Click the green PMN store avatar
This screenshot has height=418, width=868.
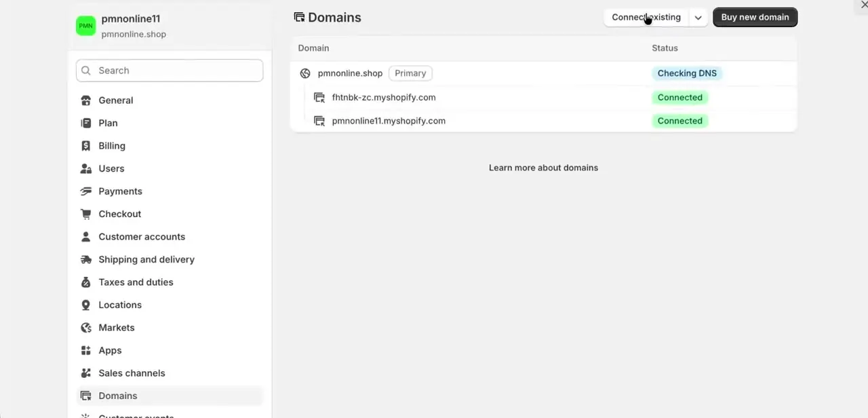click(85, 26)
